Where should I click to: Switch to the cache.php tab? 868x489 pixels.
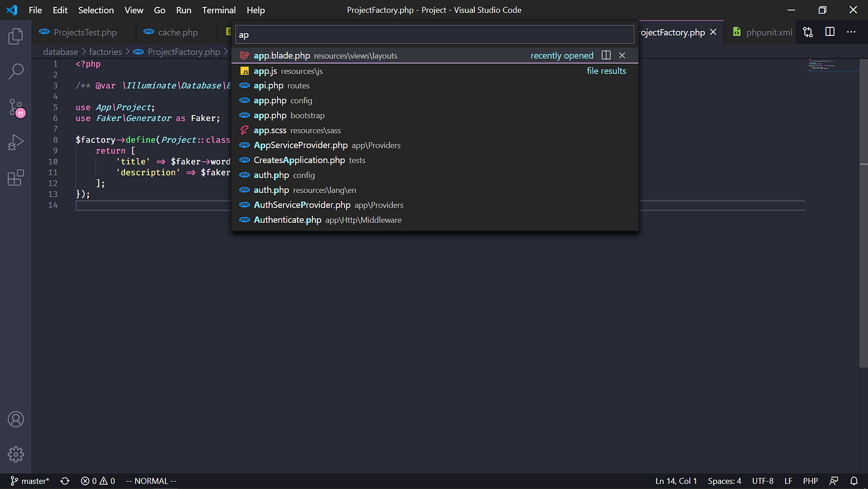click(177, 32)
